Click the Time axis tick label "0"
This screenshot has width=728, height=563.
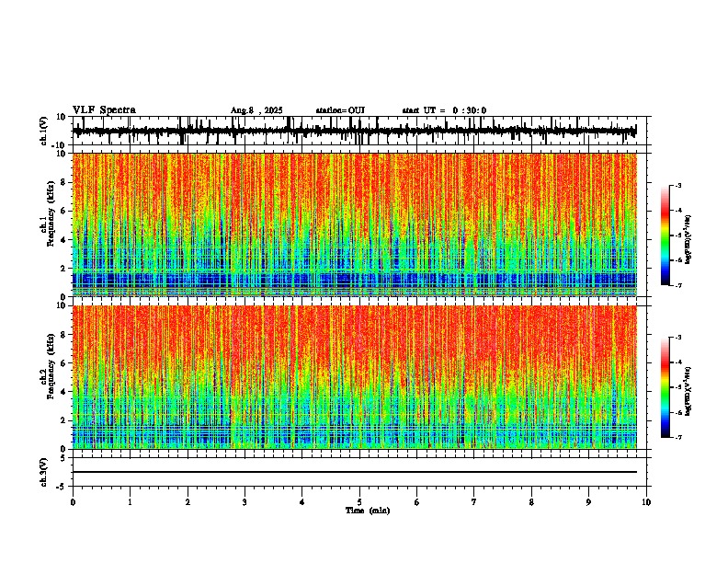pyautogui.click(x=73, y=502)
